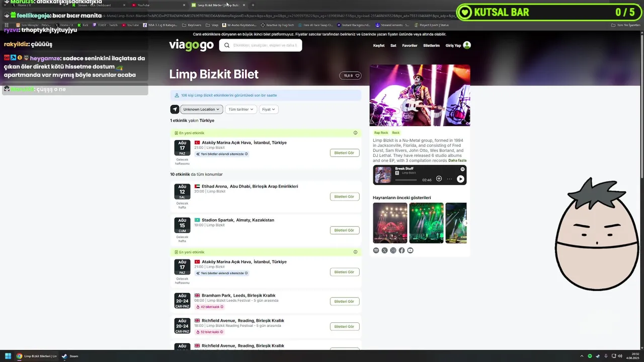
Task: Open the first fan show photo thumbnail
Action: pos(390,223)
